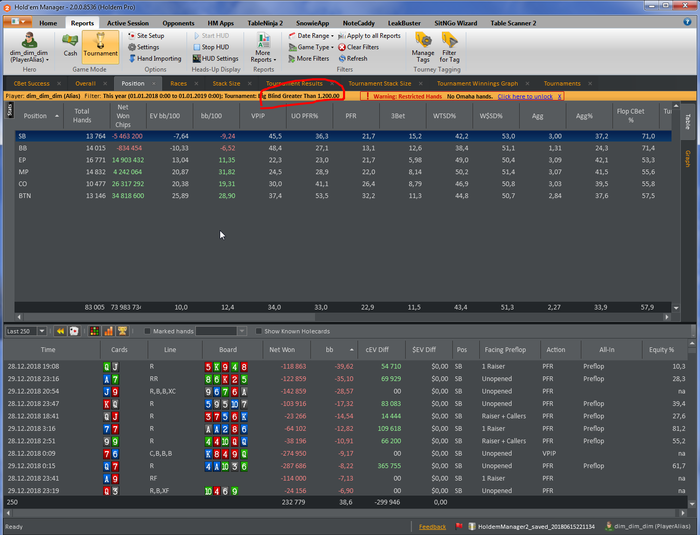This screenshot has width=700, height=535.
Task: Open the vertical Table side tab
Action: pyautogui.click(x=688, y=121)
